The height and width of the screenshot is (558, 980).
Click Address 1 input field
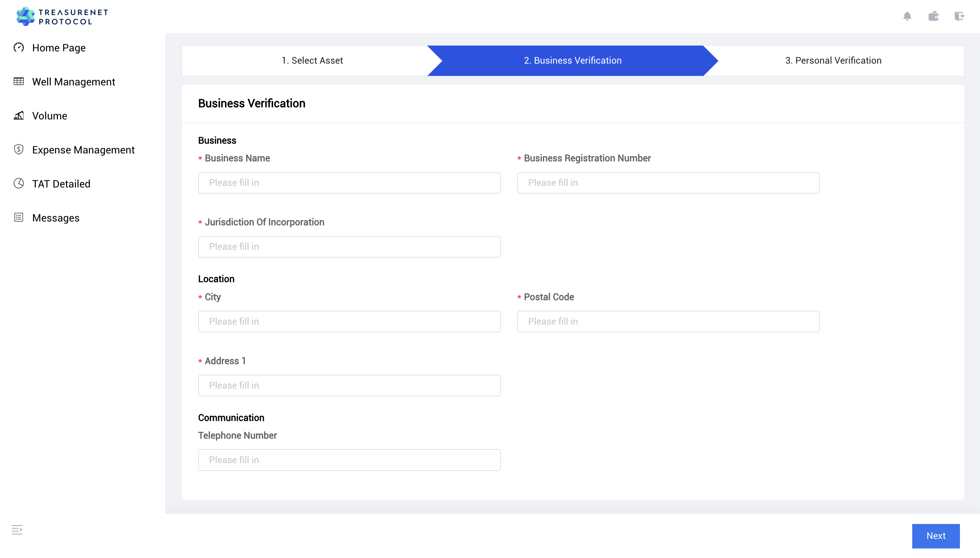pyautogui.click(x=349, y=385)
